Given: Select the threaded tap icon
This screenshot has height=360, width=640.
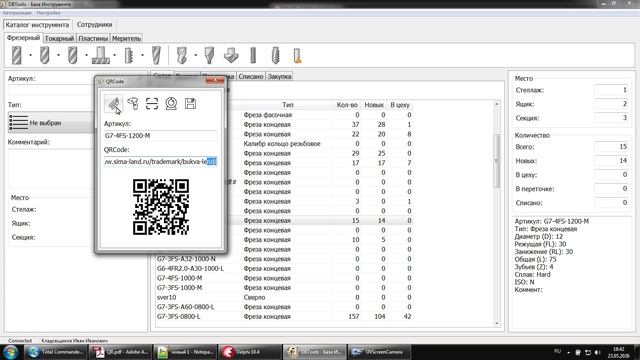Looking at the screenshot, I should click(276, 55).
